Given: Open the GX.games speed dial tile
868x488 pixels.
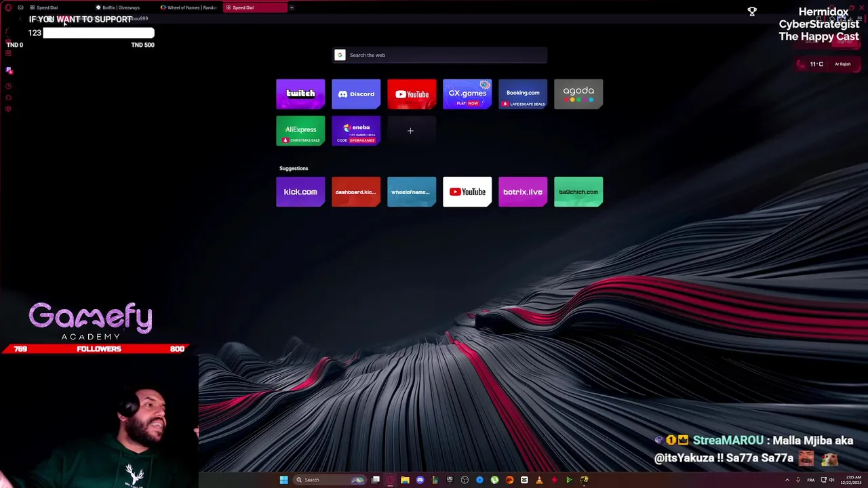Looking at the screenshot, I should (x=467, y=94).
